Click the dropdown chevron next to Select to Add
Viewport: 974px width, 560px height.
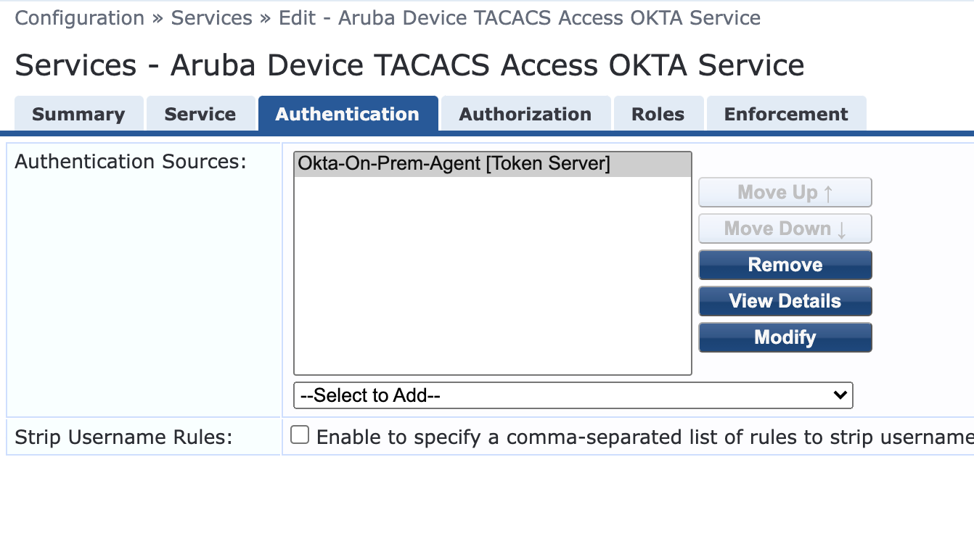tap(840, 395)
